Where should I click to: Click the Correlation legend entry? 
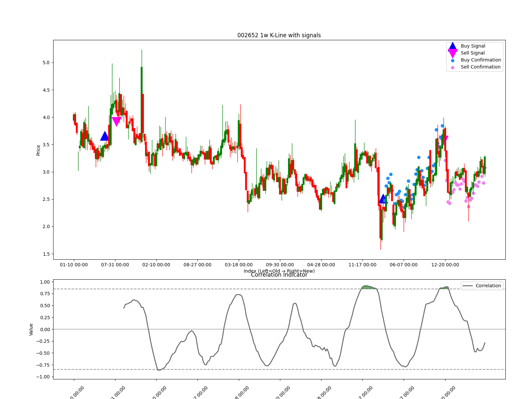pyautogui.click(x=482, y=286)
